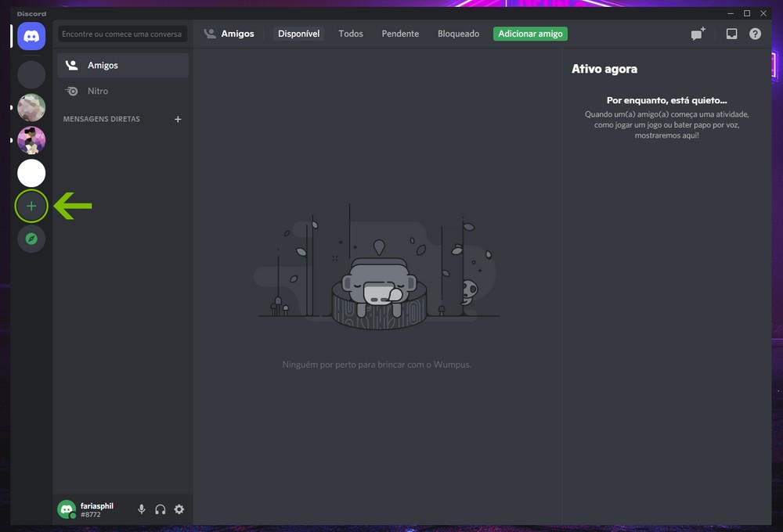Select the Bloqueado tab

[x=458, y=34]
